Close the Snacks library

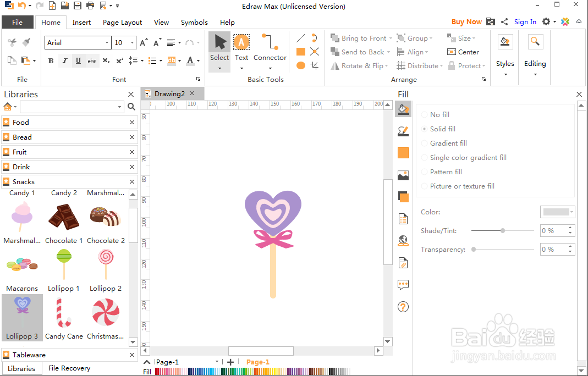(132, 182)
